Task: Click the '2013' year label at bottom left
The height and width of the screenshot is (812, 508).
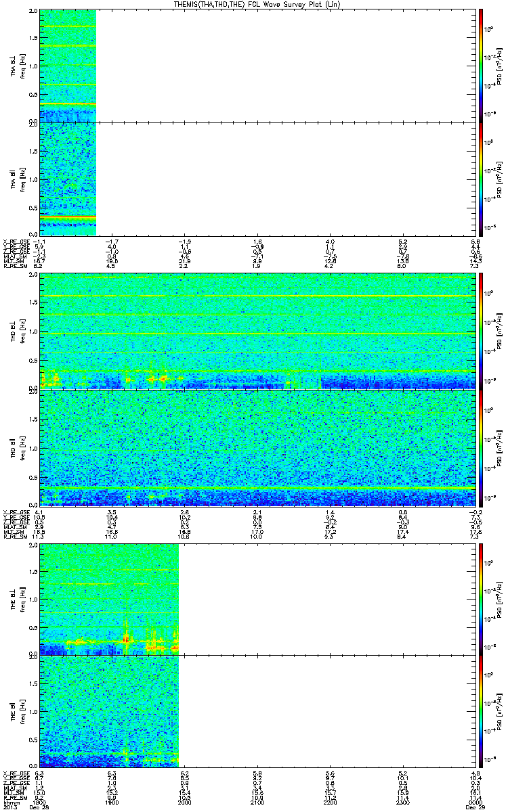Action: [x=10, y=809]
